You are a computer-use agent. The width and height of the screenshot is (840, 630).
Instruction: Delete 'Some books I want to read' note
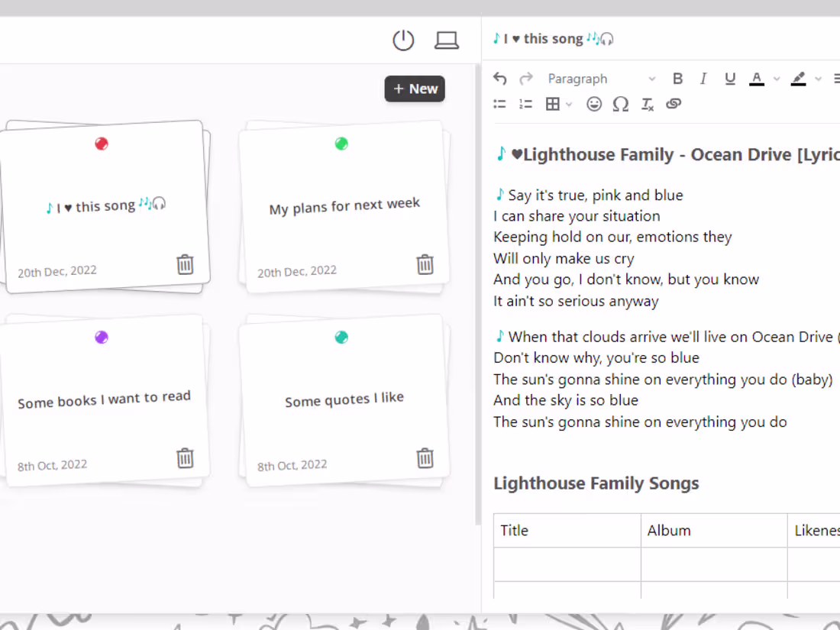pos(185,459)
